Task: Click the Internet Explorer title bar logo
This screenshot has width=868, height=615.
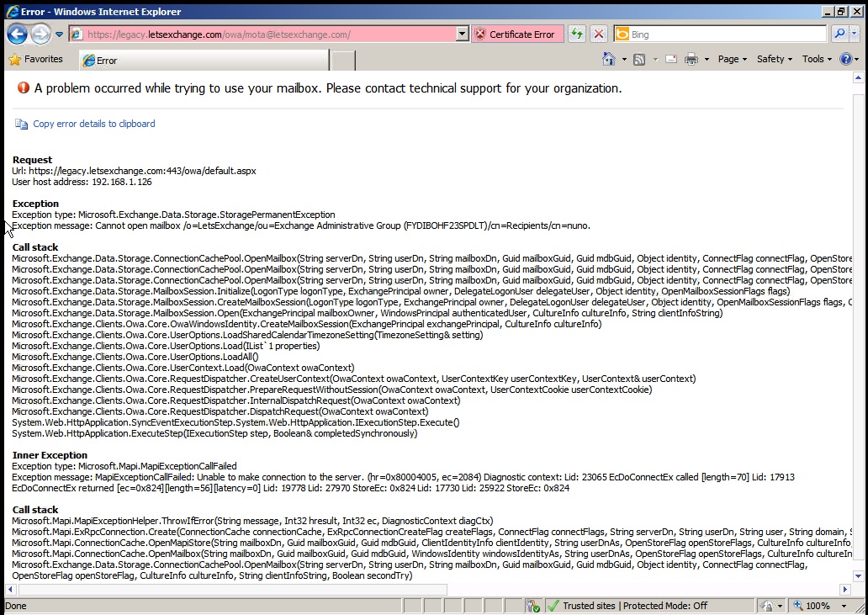Action: click(12, 11)
